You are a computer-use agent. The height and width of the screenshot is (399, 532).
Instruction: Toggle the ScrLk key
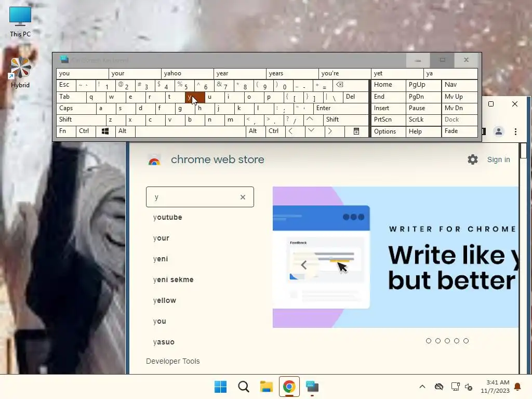tap(423, 120)
